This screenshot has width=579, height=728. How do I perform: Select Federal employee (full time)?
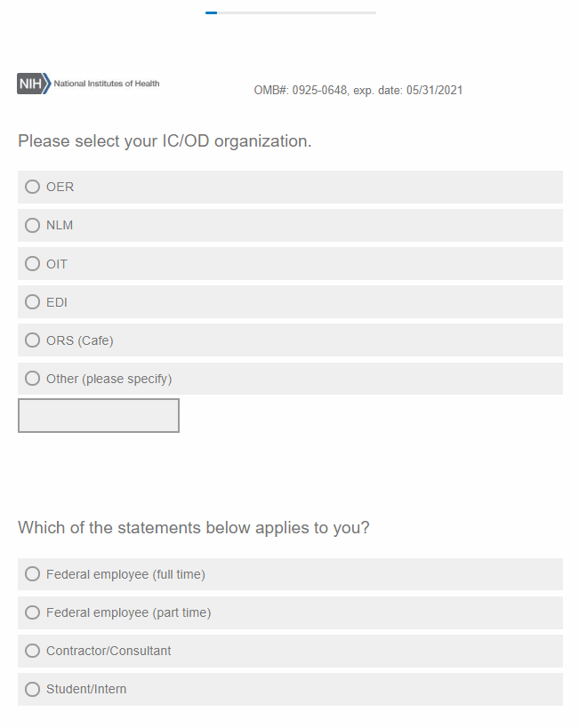point(33,574)
